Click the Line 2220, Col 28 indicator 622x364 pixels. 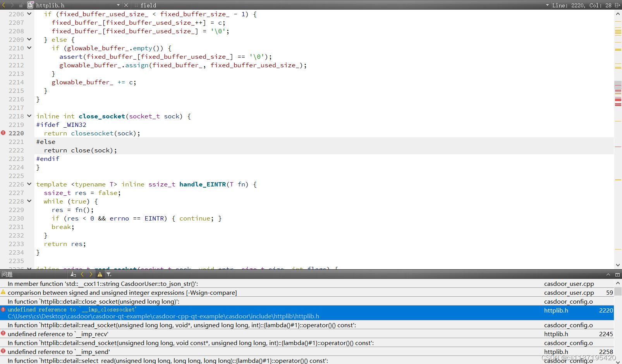point(582,5)
